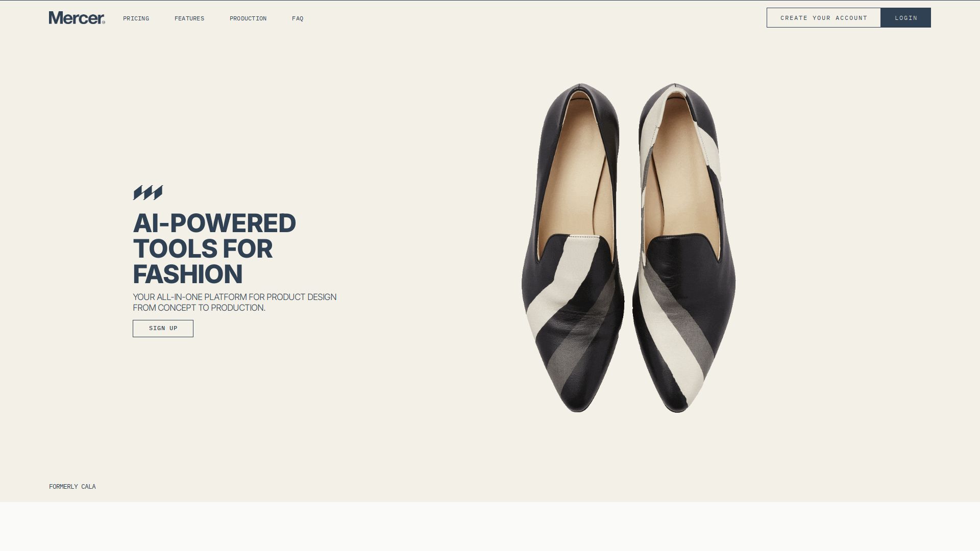The width and height of the screenshot is (980, 551).
Task: Click the Login button
Action: [905, 18]
